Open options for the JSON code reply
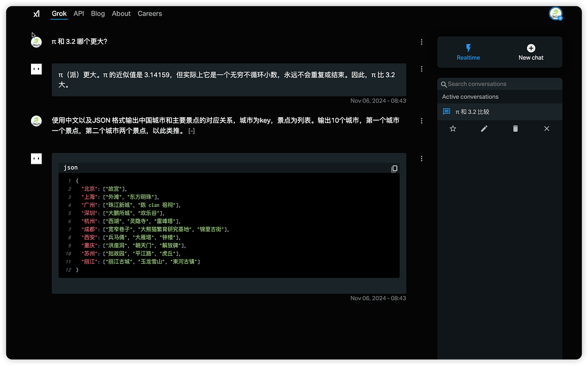Image resolution: width=588 pixels, height=365 pixels. [x=421, y=159]
